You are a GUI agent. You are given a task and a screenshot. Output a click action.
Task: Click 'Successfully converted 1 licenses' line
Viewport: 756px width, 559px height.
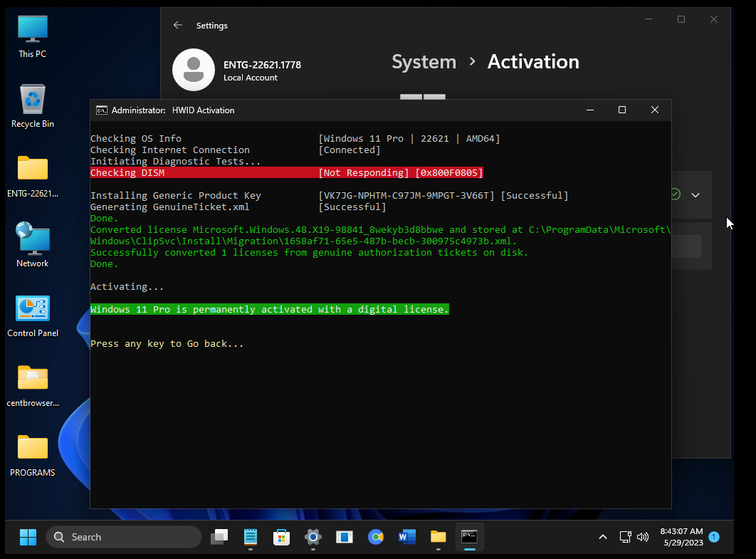[309, 252]
